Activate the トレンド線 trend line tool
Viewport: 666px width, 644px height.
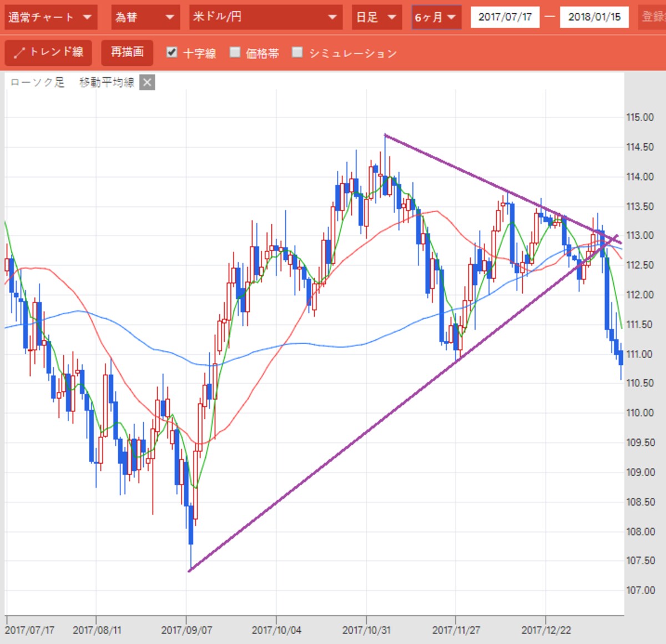tap(48, 52)
